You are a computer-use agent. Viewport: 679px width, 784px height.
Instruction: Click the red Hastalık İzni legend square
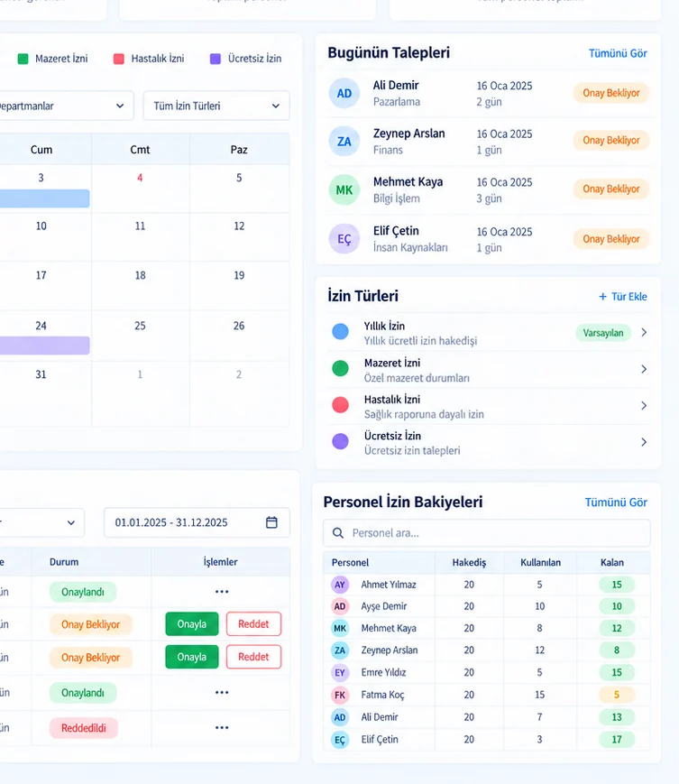pos(119,59)
